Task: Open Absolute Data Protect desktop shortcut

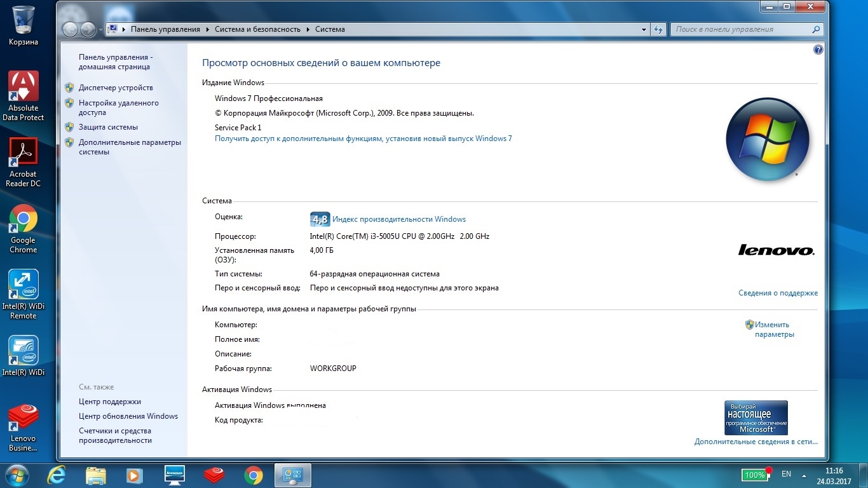Action: 24,95
